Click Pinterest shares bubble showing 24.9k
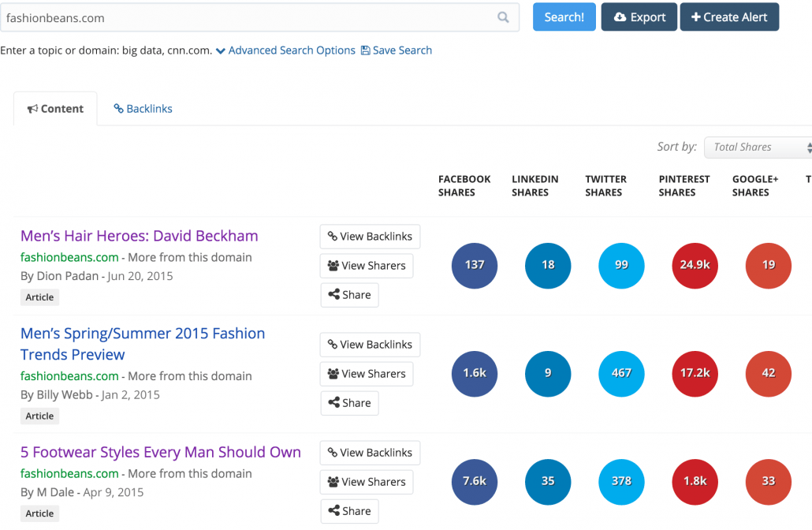 [695, 265]
